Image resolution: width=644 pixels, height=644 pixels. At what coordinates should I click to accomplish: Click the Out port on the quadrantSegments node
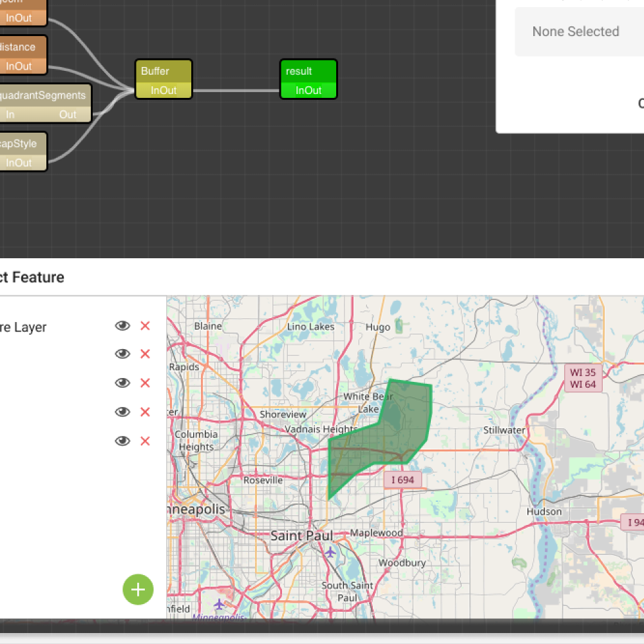click(x=68, y=114)
